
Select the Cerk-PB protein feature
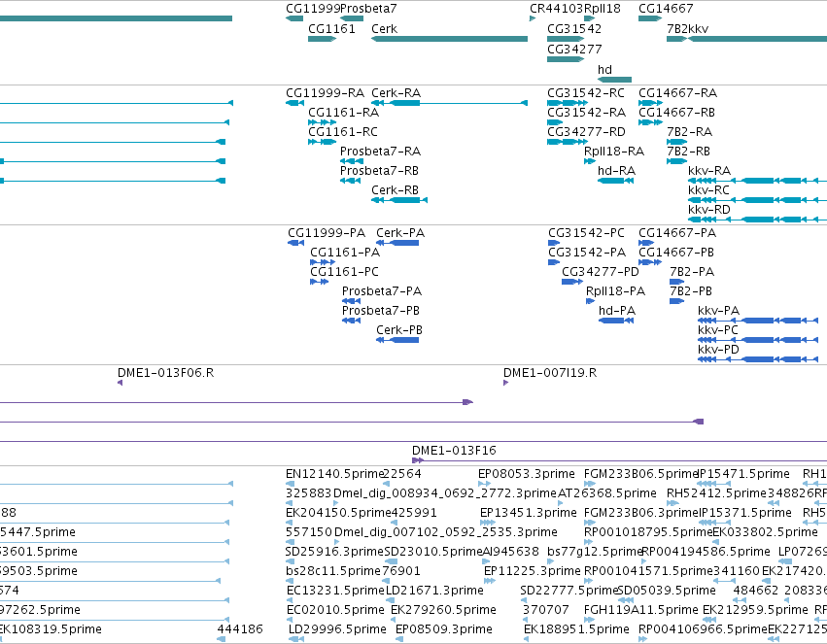coord(397,340)
